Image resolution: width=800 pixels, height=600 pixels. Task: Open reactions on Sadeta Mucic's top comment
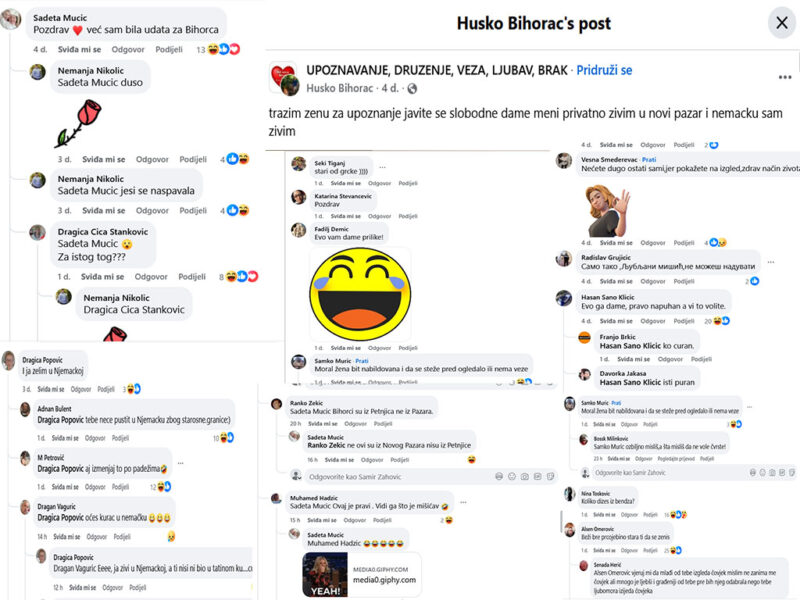click(x=224, y=49)
